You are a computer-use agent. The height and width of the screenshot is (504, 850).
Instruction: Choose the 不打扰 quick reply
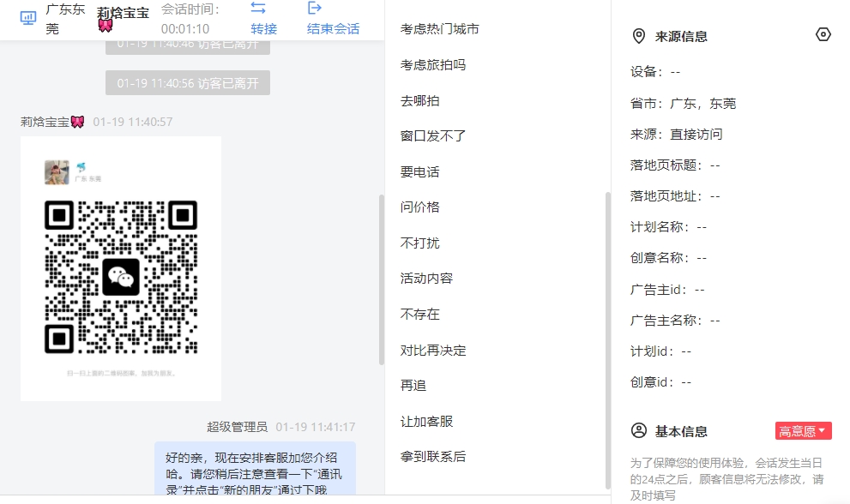[x=419, y=243]
